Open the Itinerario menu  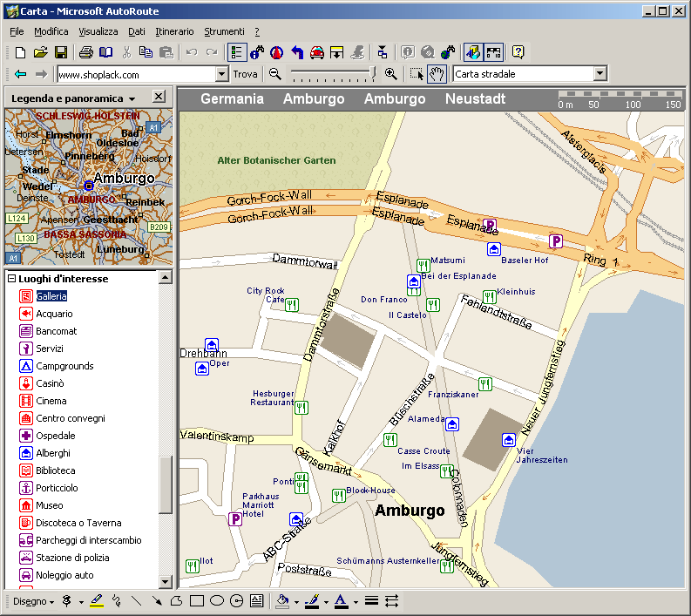174,31
